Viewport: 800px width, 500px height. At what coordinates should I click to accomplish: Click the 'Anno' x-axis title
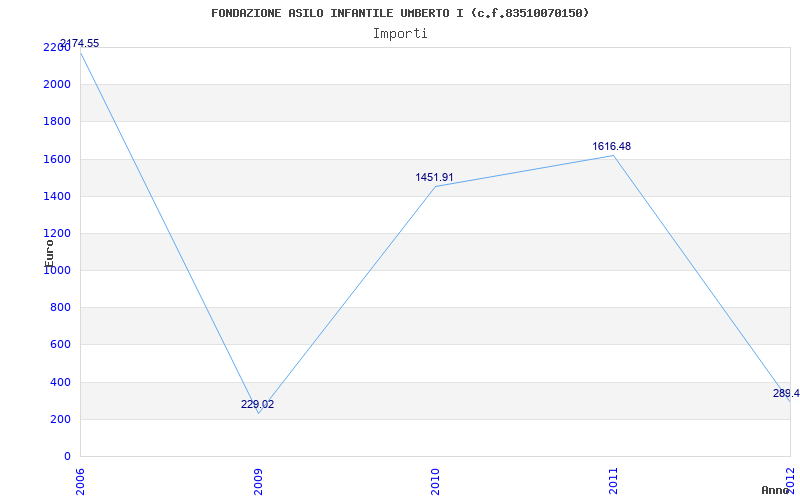(775, 490)
